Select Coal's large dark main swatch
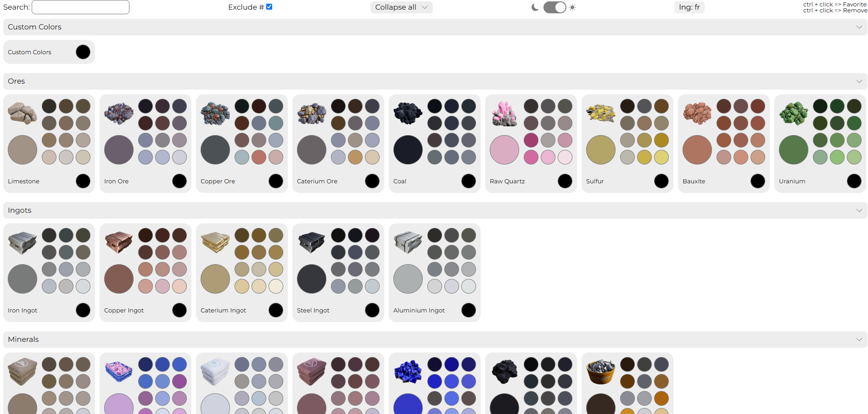This screenshot has width=868, height=414. (x=408, y=150)
